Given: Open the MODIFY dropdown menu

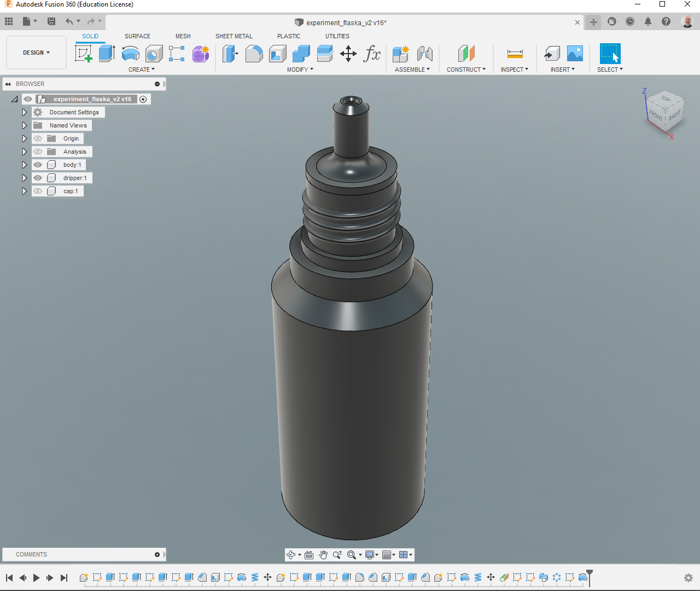Looking at the screenshot, I should 300,69.
